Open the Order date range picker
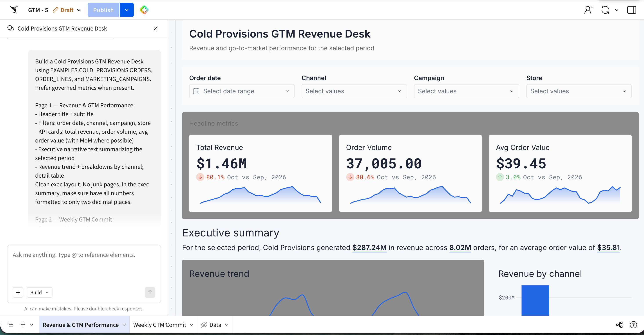This screenshot has width=644, height=335. pos(242,91)
